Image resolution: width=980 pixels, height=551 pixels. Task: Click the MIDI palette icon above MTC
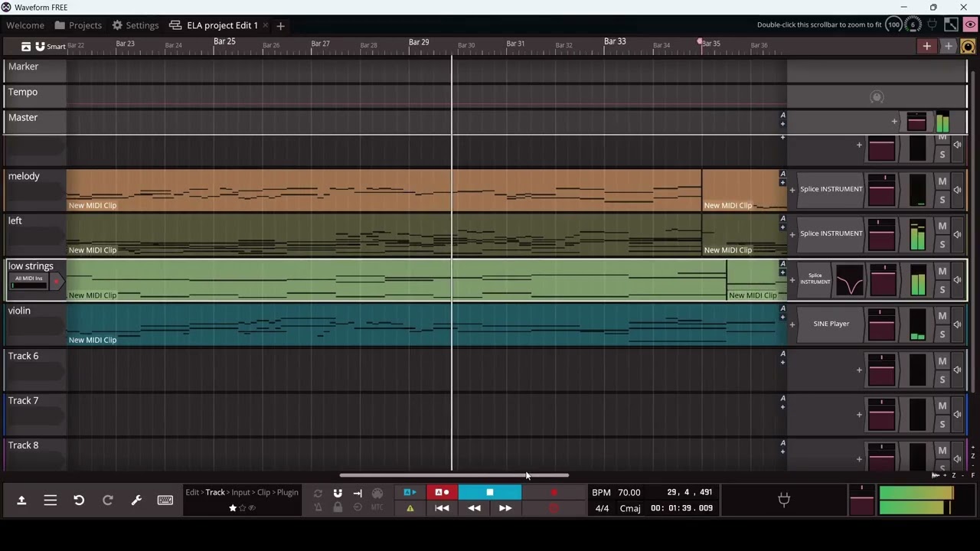coord(377,494)
